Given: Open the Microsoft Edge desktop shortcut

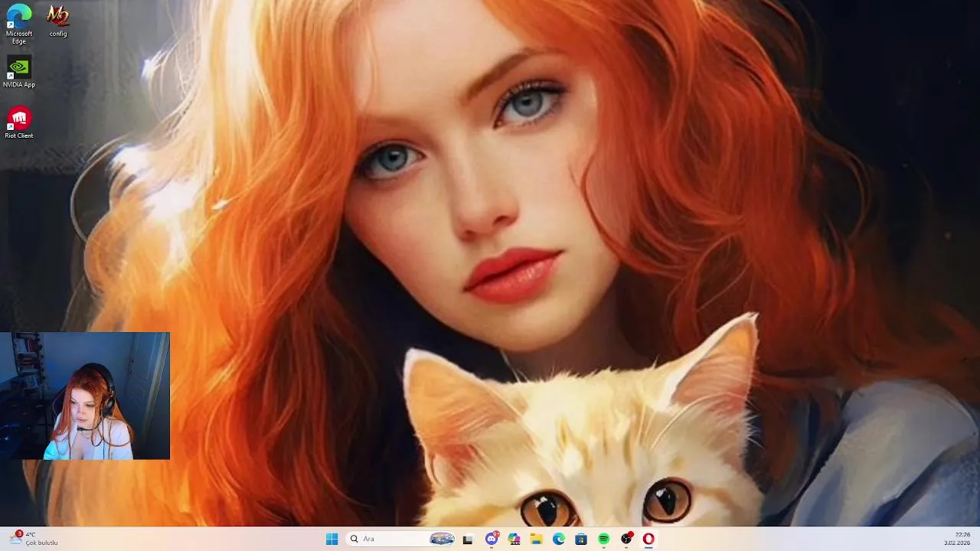Looking at the screenshot, I should coord(19,24).
